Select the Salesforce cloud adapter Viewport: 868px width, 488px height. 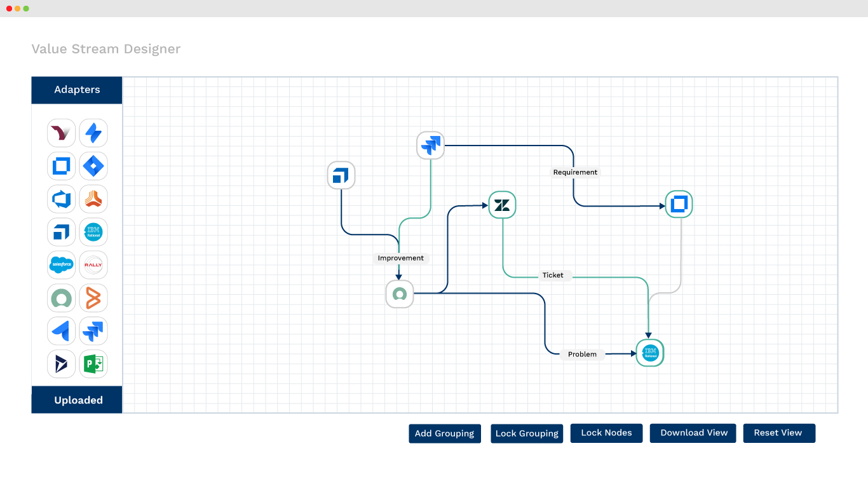62,265
